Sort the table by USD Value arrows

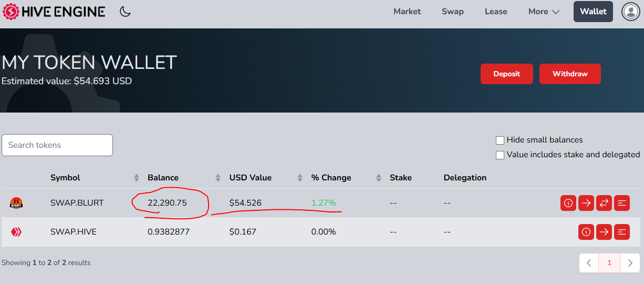point(300,178)
